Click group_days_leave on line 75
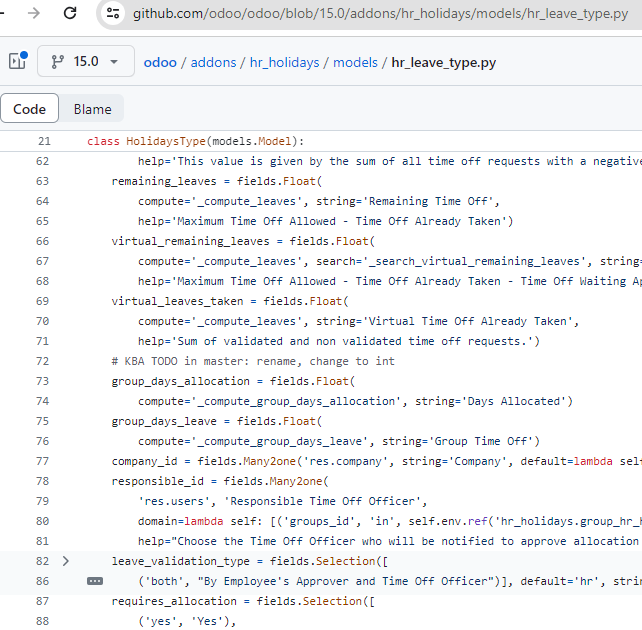642x630 pixels. point(164,421)
